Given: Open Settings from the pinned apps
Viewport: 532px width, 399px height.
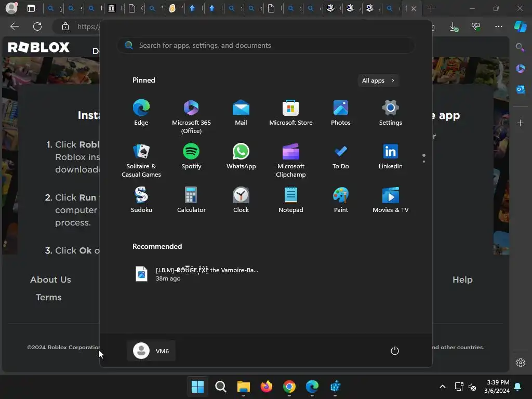Looking at the screenshot, I should 391,113.
